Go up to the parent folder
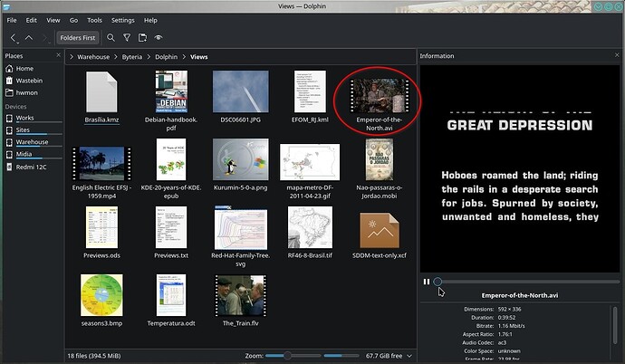625x364 pixels. pos(29,38)
